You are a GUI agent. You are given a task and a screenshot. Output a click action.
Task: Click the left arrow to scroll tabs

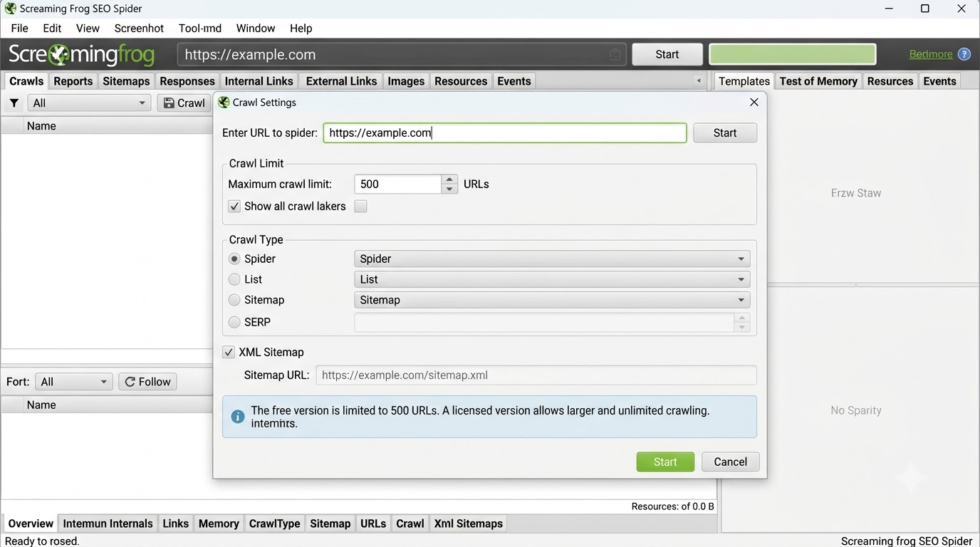pyautogui.click(x=699, y=81)
